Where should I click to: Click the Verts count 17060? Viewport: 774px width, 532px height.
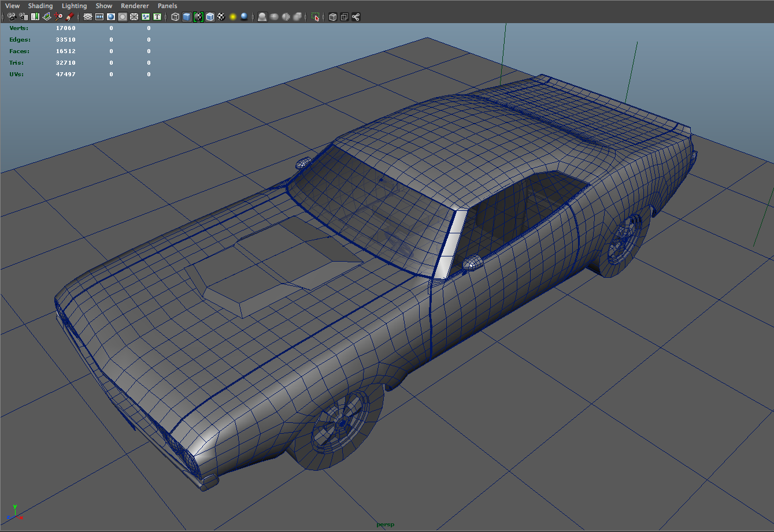(x=65, y=28)
